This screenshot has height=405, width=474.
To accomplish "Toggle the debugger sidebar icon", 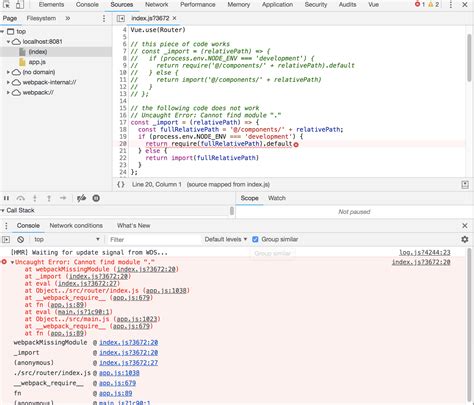I will click(x=465, y=184).
